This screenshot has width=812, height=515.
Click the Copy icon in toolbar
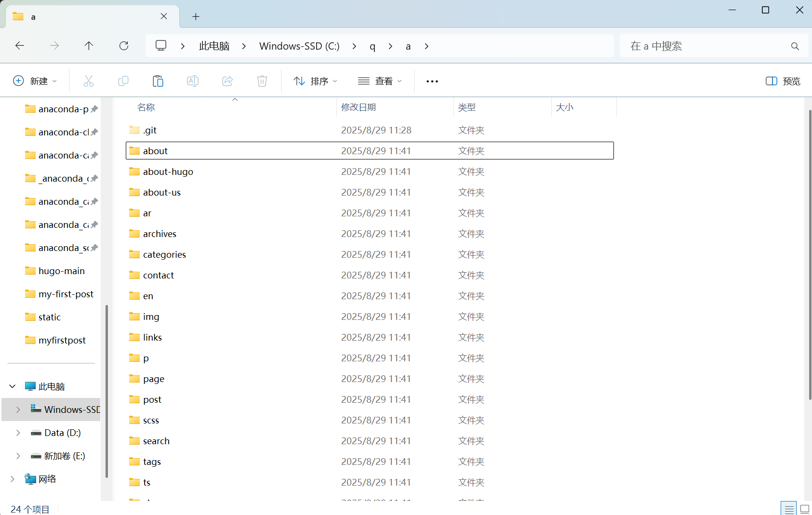tap(123, 81)
